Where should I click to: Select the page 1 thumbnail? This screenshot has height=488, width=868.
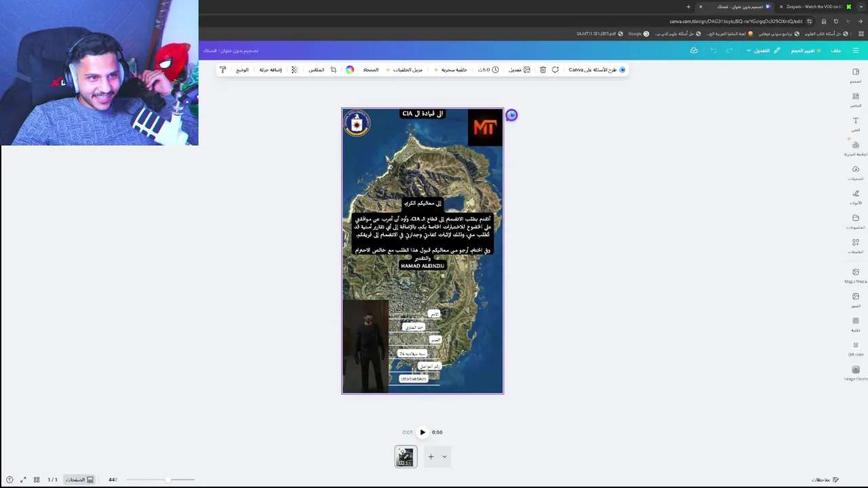pyautogui.click(x=406, y=457)
